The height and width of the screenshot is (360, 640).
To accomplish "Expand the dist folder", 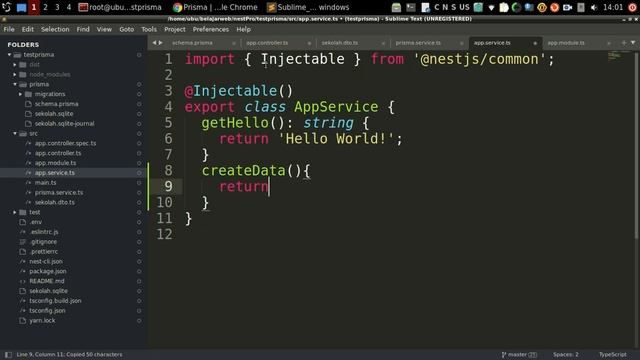I will (15, 64).
